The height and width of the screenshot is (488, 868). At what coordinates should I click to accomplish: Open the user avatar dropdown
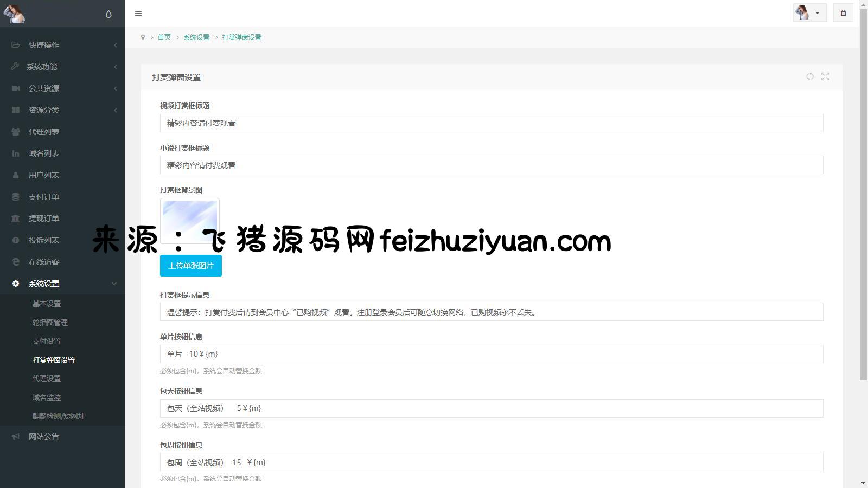point(809,13)
